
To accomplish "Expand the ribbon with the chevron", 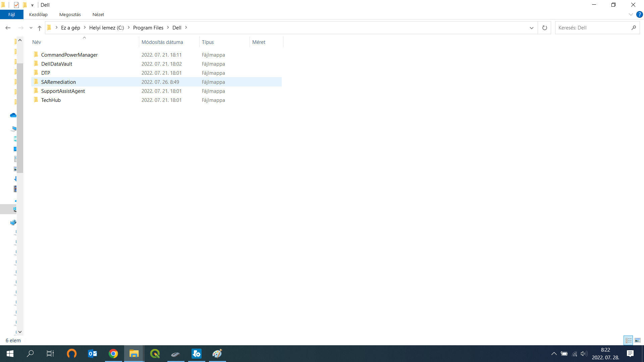I will pos(631,14).
